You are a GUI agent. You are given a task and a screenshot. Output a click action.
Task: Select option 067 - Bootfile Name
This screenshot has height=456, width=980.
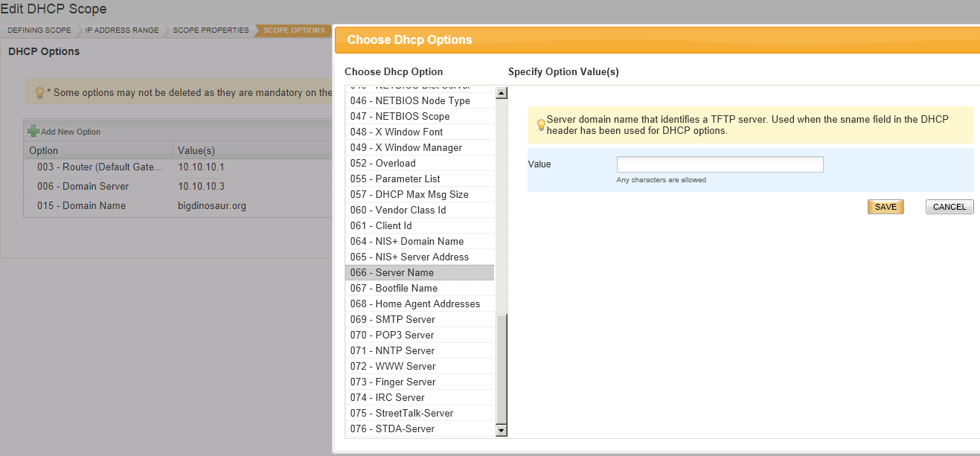click(x=420, y=288)
